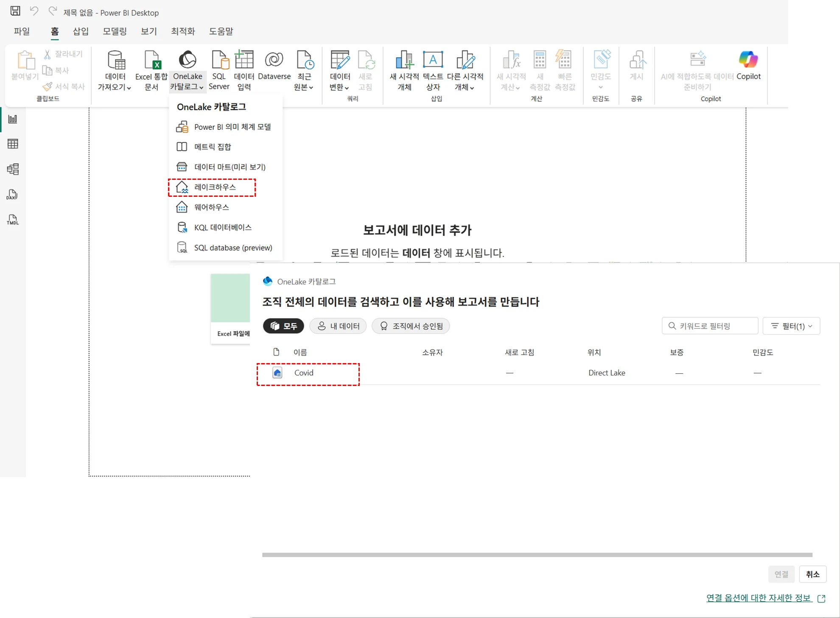The height and width of the screenshot is (618, 840).
Task: Expand the 데이터 가져오기 dropdown
Action: (x=115, y=81)
